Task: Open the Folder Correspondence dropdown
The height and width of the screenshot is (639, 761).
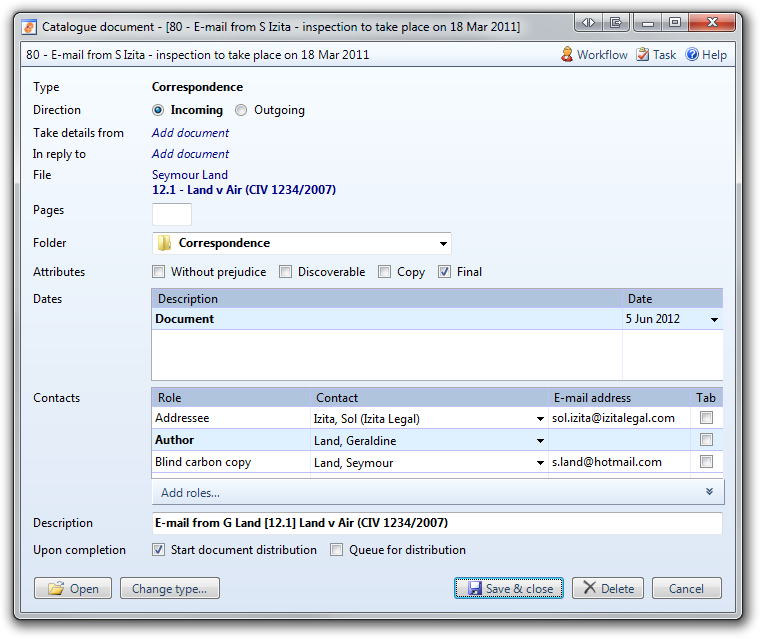Action: pyautogui.click(x=443, y=244)
